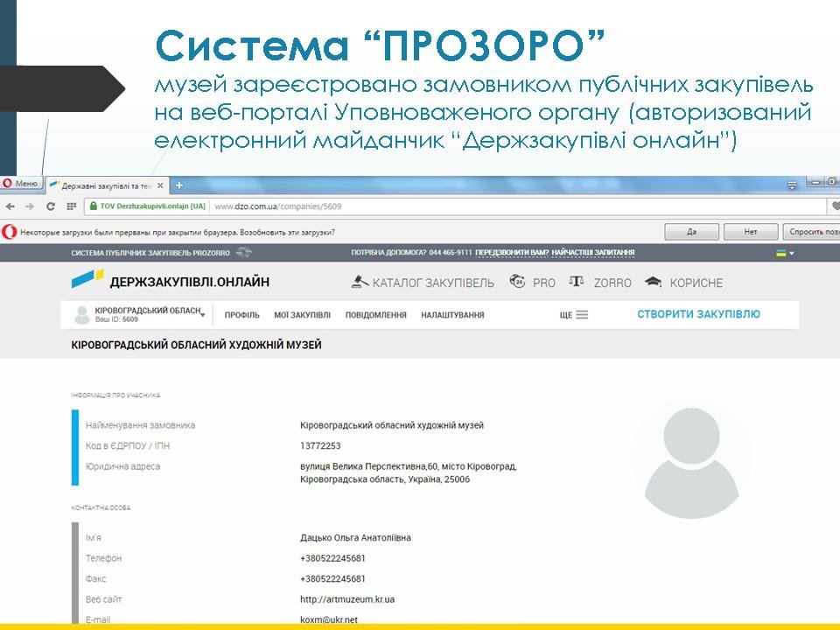Click the Держзакупівлі.Онлайн logo
Screen dimensions: 840x630
pyautogui.click(x=171, y=281)
